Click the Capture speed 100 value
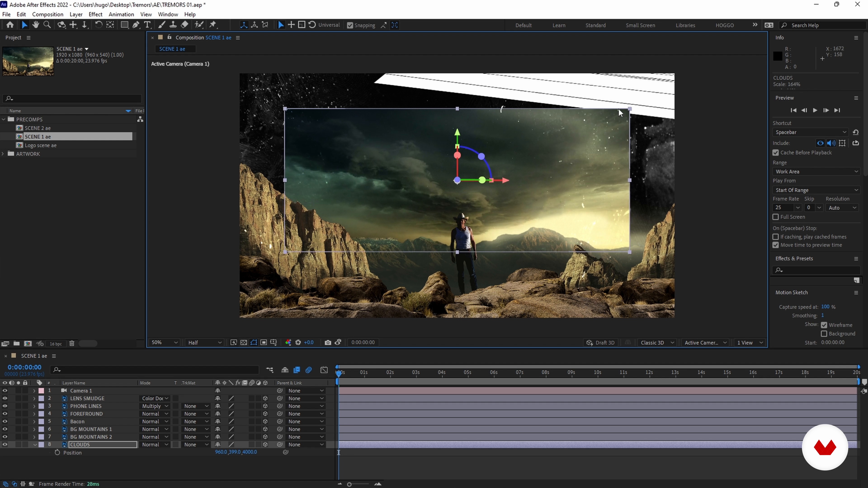Image resolution: width=868 pixels, height=488 pixels. click(825, 307)
